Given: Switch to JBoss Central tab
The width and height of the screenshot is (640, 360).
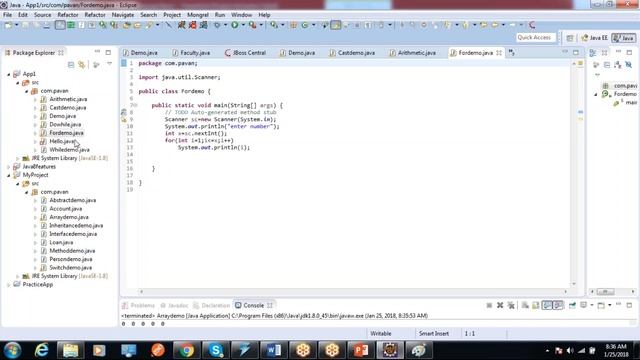Looking at the screenshot, I should [245, 53].
